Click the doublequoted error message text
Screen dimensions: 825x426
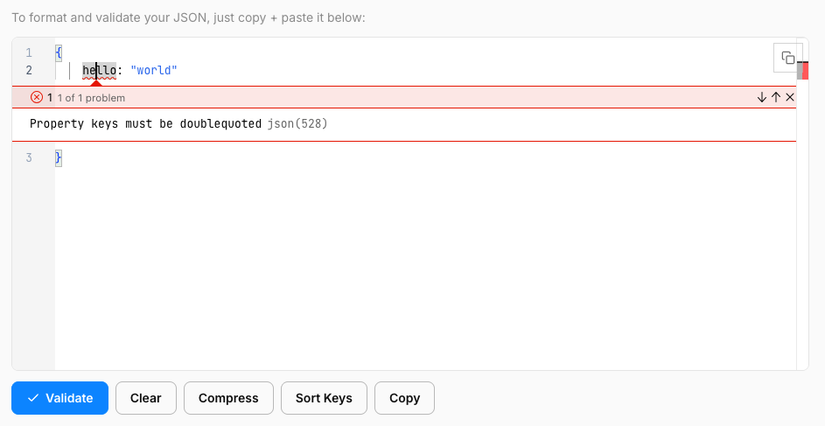(x=146, y=124)
